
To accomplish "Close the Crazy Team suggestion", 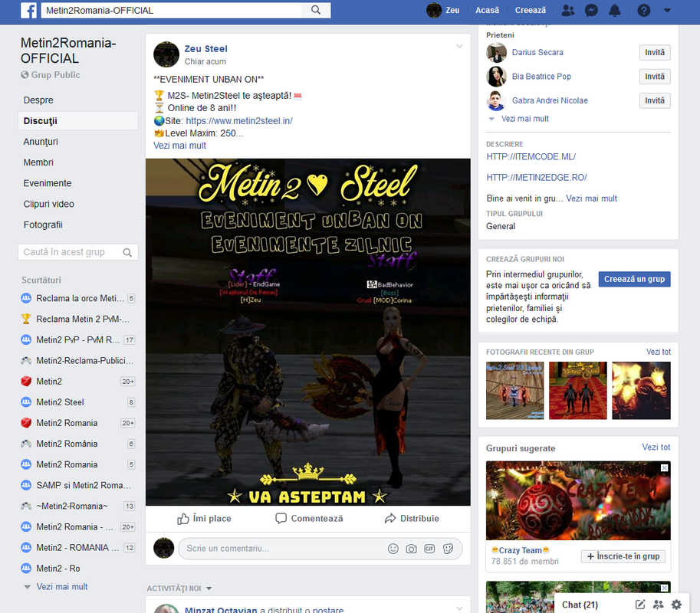I will point(664,467).
